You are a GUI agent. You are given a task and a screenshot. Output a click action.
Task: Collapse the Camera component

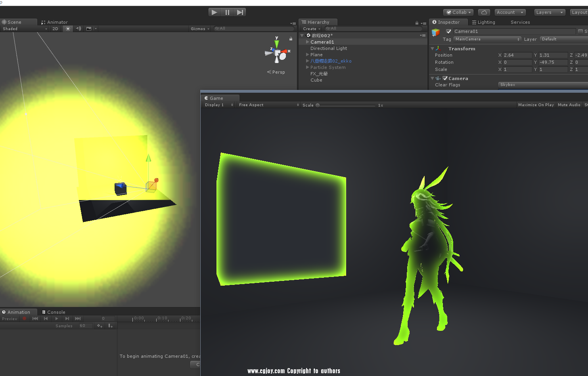432,78
